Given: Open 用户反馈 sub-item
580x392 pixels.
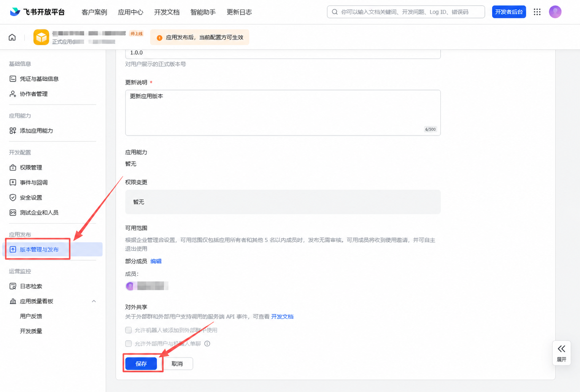Looking at the screenshot, I should point(31,316).
